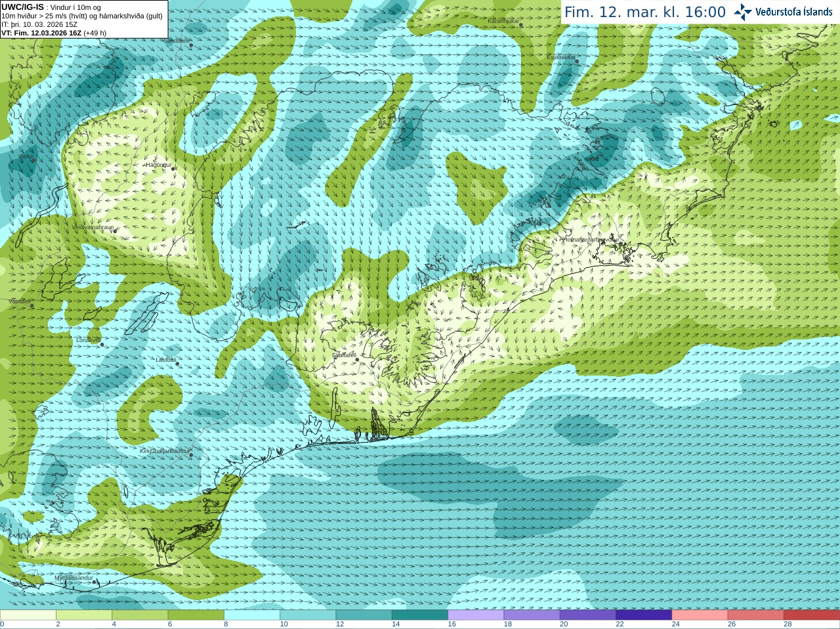Click the Setur place label
Image resolution: width=840 pixels, height=629 pixels.
click(x=26, y=156)
